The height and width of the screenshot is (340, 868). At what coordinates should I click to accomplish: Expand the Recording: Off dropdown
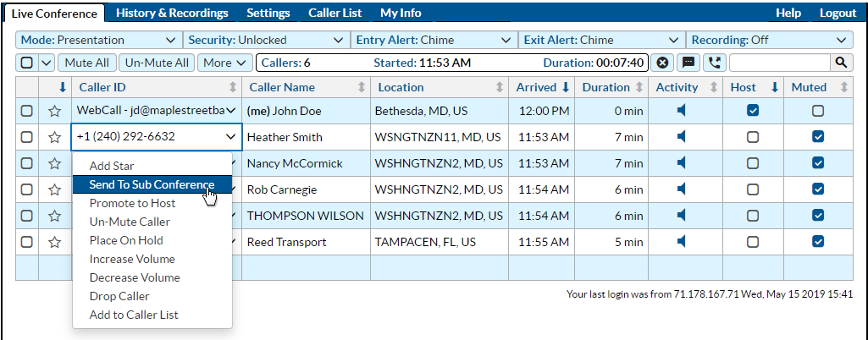[x=769, y=40]
